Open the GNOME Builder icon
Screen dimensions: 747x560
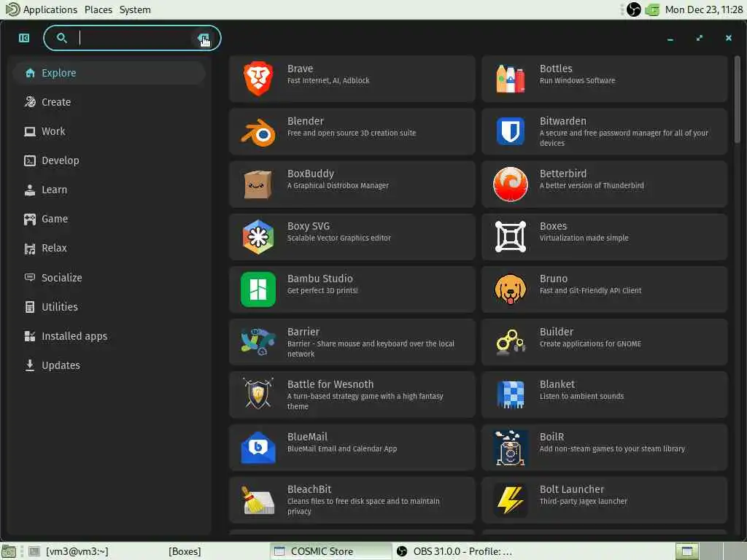tap(510, 342)
